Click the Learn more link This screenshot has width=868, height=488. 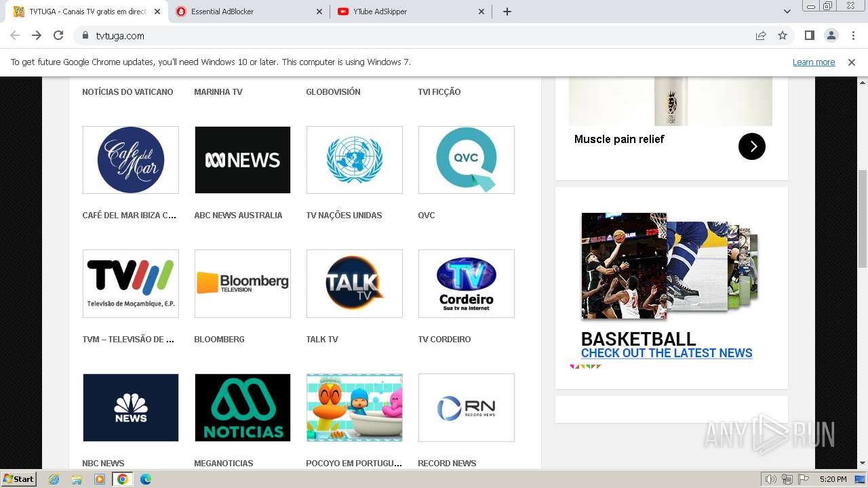tap(814, 62)
